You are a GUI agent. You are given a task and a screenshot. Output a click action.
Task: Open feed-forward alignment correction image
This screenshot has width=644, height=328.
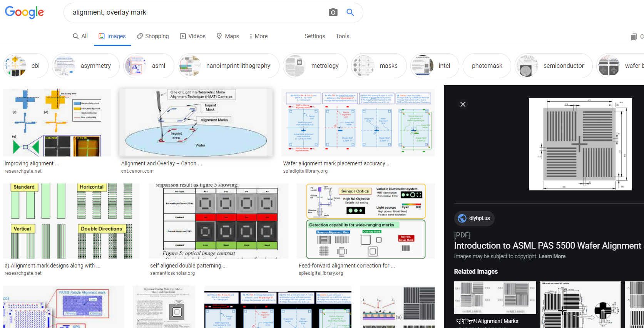(366, 221)
